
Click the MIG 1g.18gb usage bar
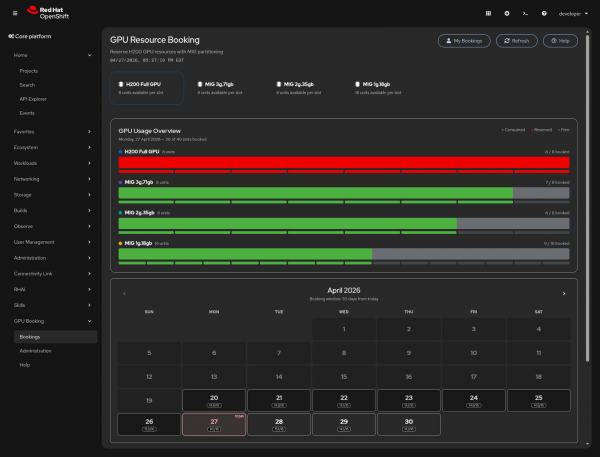coord(344,254)
